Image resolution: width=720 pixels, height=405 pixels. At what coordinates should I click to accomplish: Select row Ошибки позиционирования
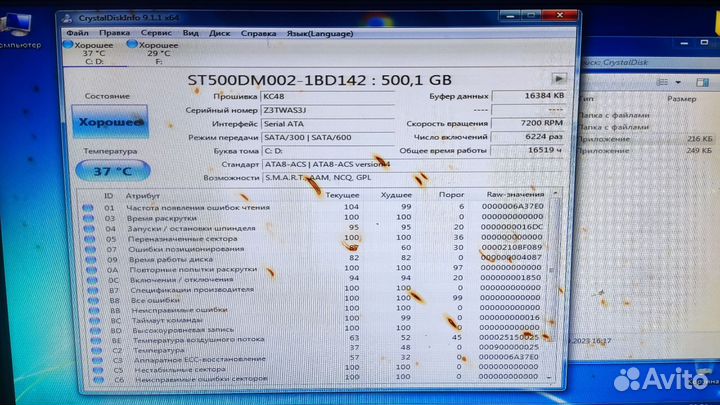point(316,248)
